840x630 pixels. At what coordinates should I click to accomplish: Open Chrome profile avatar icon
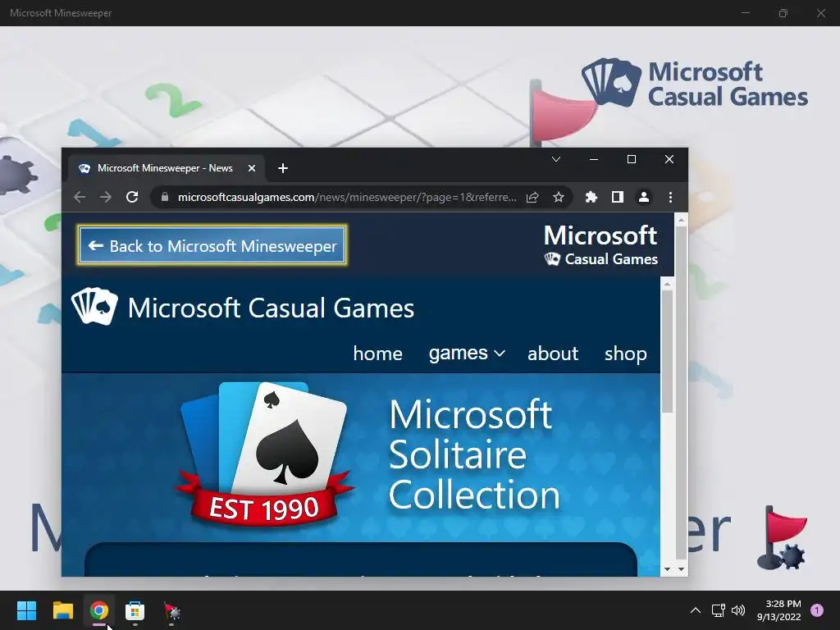coord(644,197)
